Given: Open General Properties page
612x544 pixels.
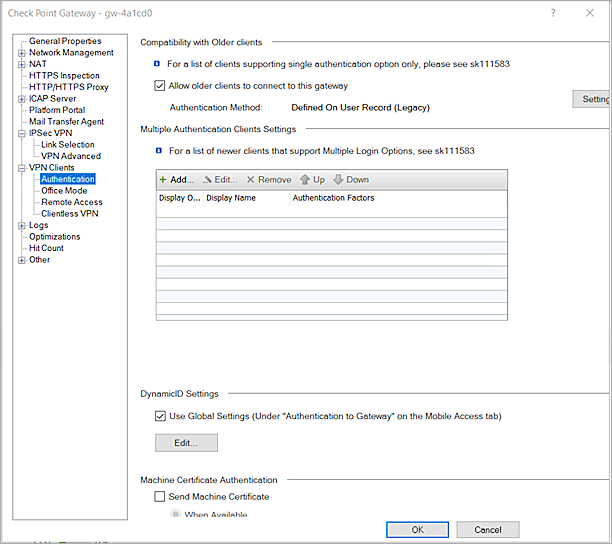Looking at the screenshot, I should 65,41.
